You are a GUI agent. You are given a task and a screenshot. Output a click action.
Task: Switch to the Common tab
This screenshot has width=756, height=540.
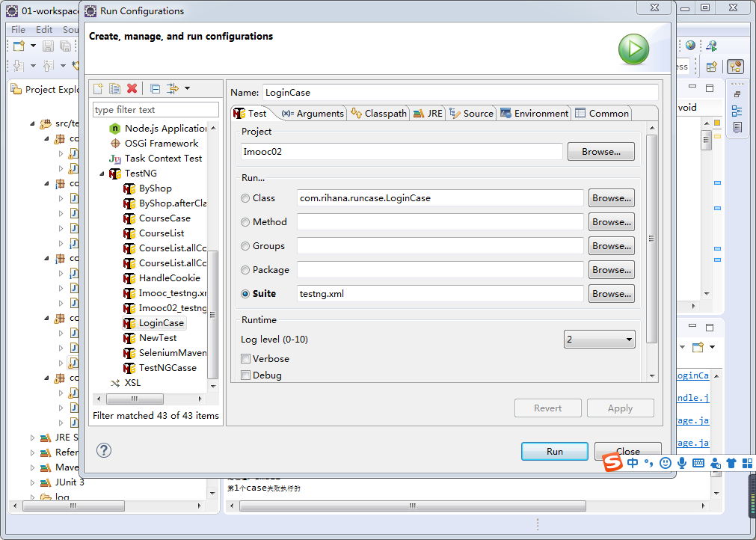[x=602, y=113]
